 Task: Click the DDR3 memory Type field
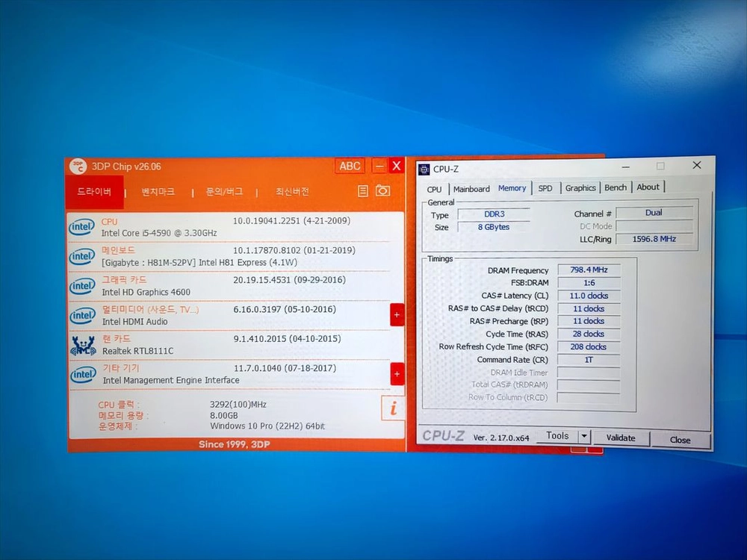point(494,214)
